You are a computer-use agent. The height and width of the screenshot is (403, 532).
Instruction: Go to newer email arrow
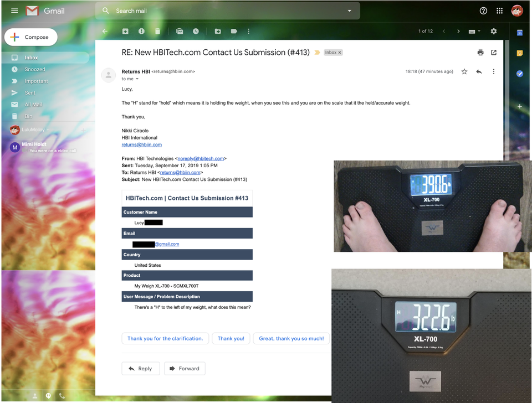pos(444,31)
